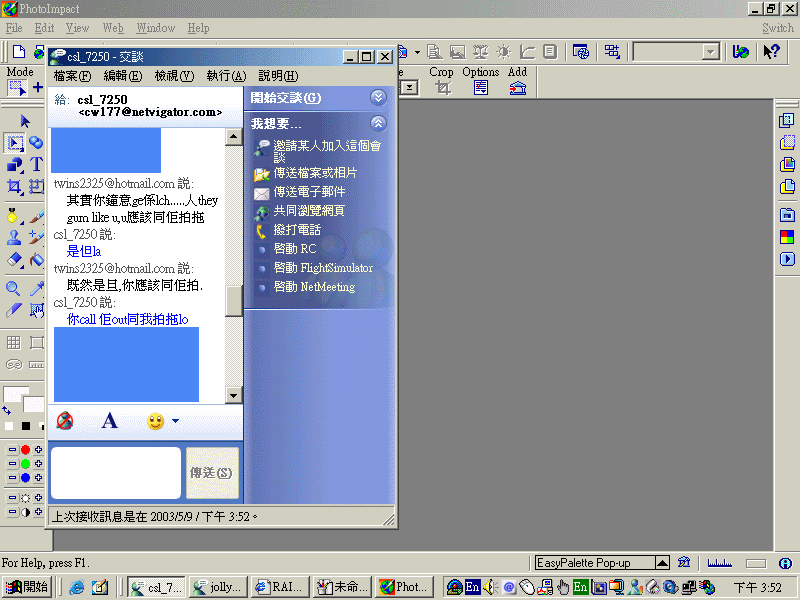Image resolution: width=800 pixels, height=600 pixels.
Task: Open the dropdown arrow left of Crop
Action: (409, 88)
